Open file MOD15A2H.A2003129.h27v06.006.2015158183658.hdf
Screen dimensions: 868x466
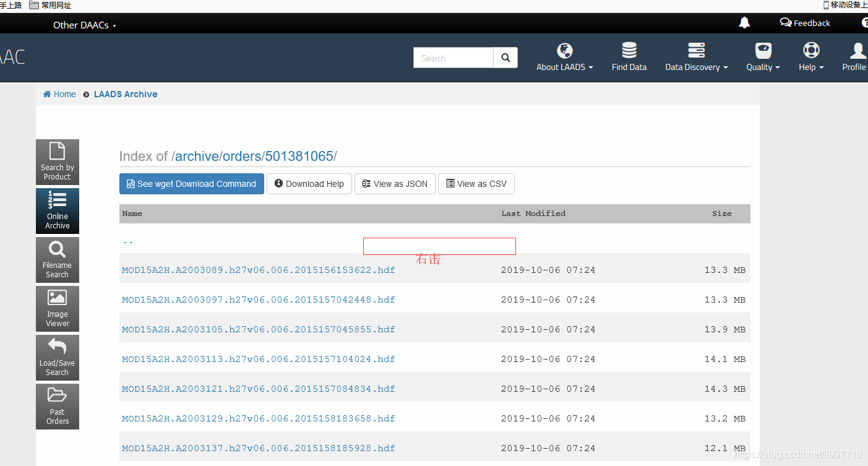coord(259,418)
